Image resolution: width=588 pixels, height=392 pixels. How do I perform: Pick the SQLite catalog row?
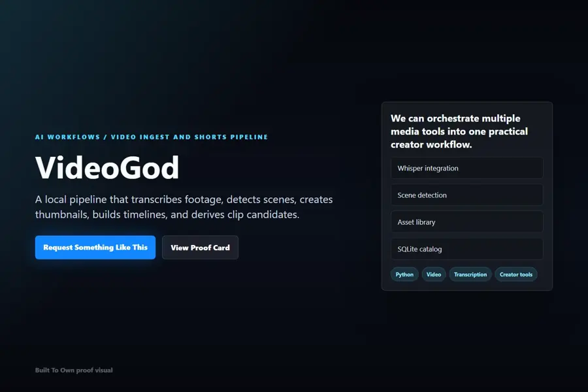coord(467,249)
